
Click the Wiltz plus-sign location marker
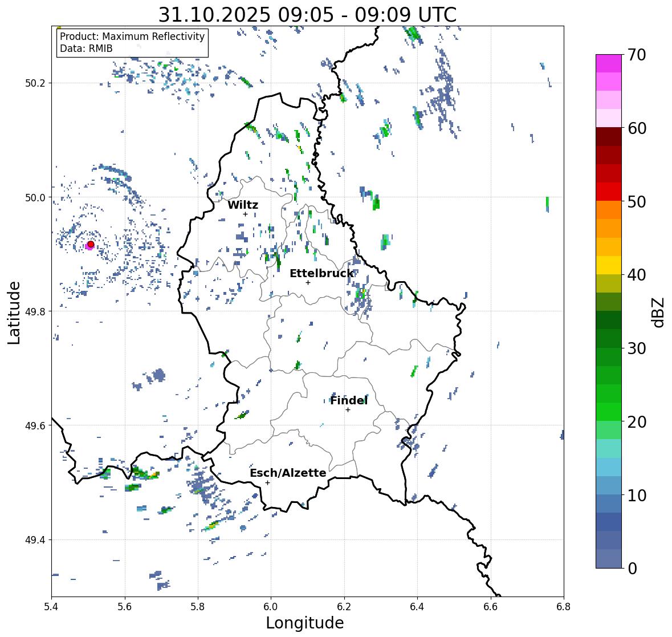pyautogui.click(x=245, y=214)
